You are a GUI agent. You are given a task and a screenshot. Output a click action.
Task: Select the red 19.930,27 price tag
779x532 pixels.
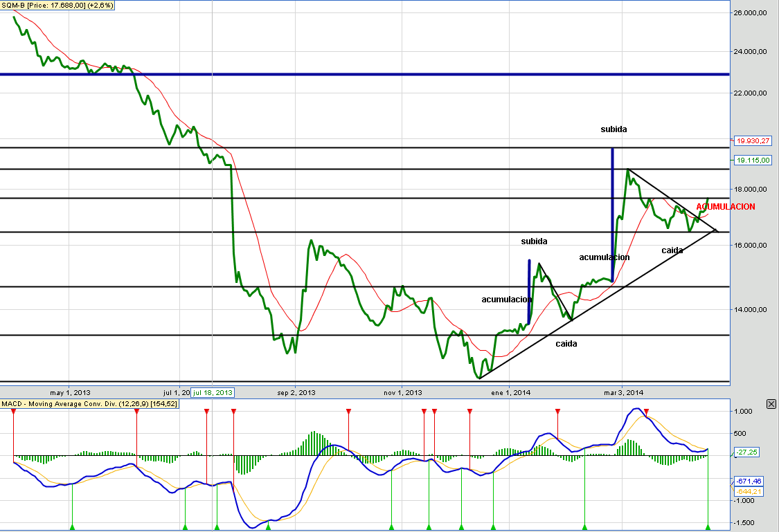tap(753, 140)
